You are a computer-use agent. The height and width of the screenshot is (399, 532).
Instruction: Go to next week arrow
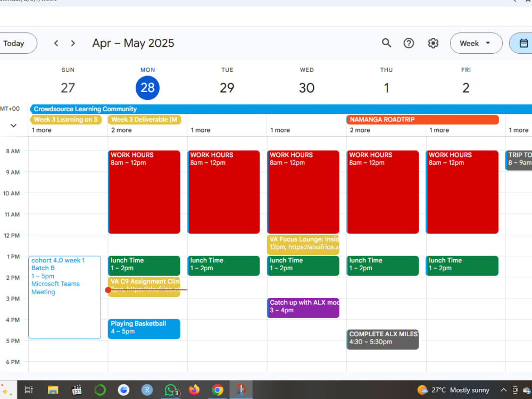[72, 43]
